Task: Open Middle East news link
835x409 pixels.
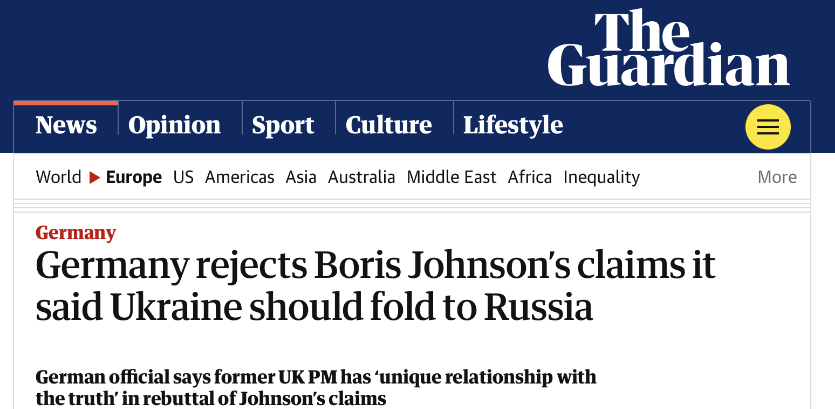Action: pyautogui.click(x=451, y=177)
